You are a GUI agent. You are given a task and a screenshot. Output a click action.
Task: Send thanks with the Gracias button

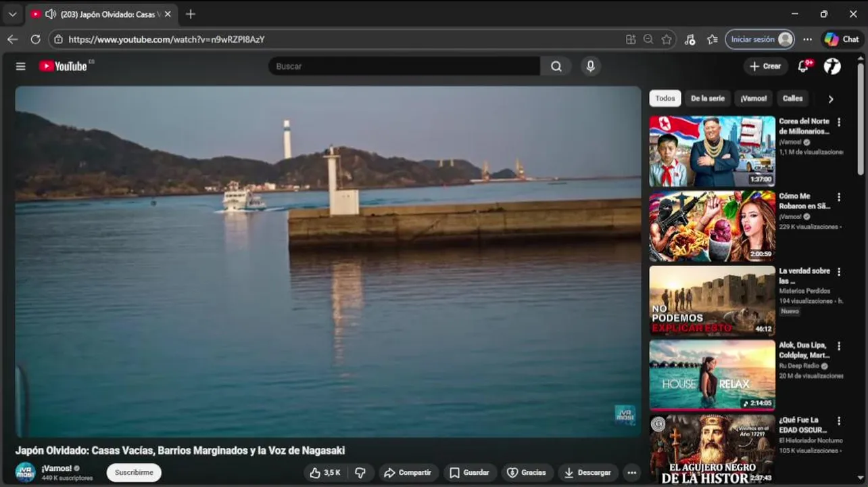[526, 473]
